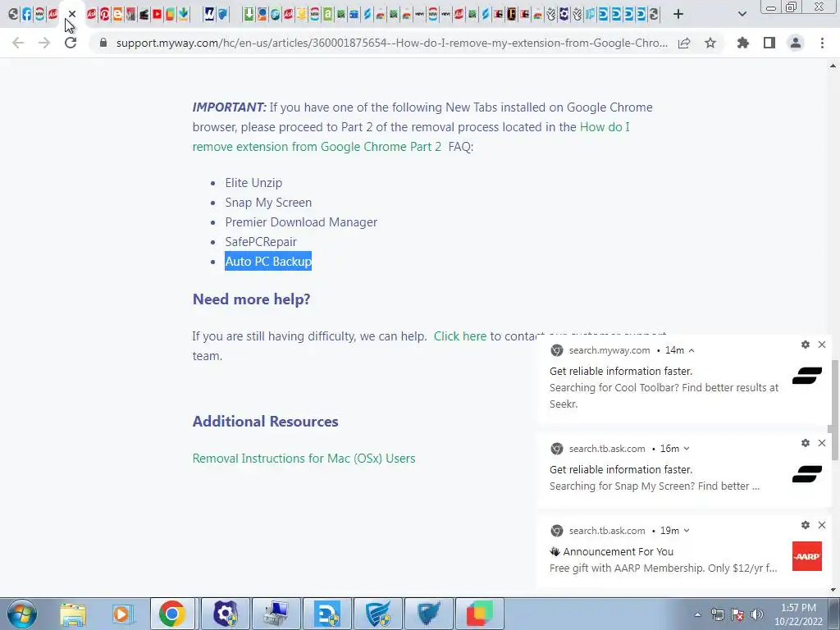Open blue 'D' shield taskbar app

tap(327, 614)
